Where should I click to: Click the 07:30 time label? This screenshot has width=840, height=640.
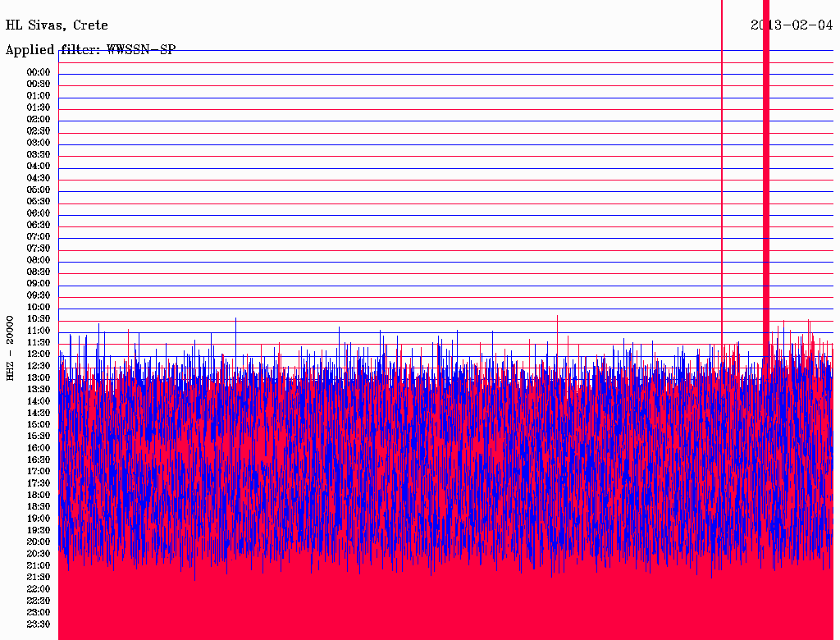click(x=39, y=249)
